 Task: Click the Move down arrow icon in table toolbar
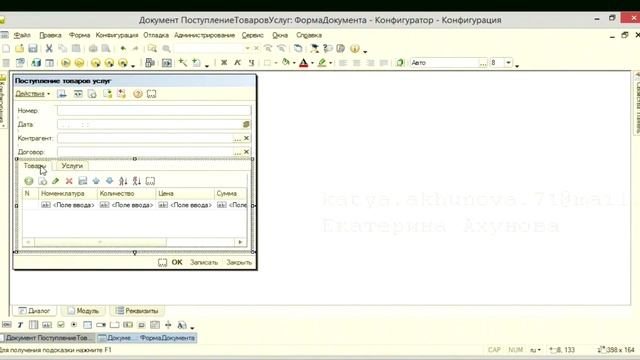[109, 181]
